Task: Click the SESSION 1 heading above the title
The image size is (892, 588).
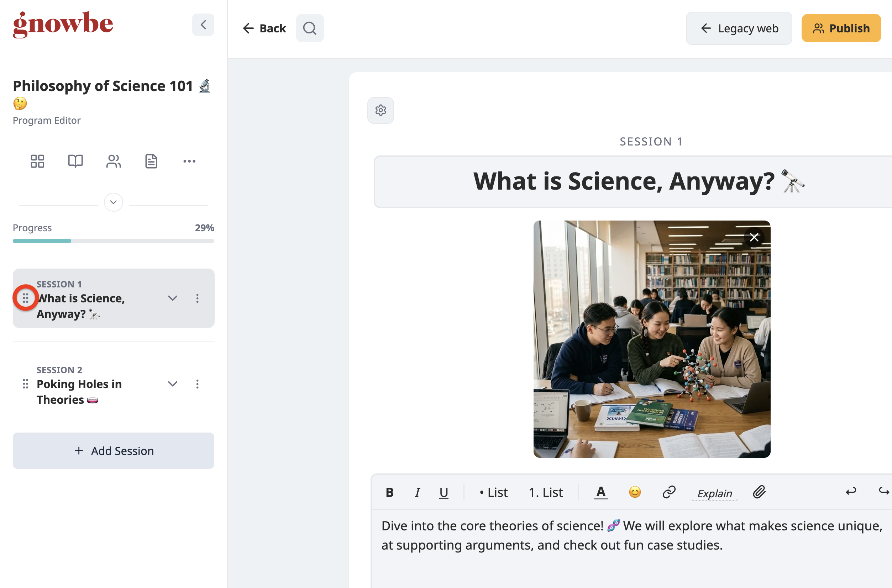Action: point(651,141)
